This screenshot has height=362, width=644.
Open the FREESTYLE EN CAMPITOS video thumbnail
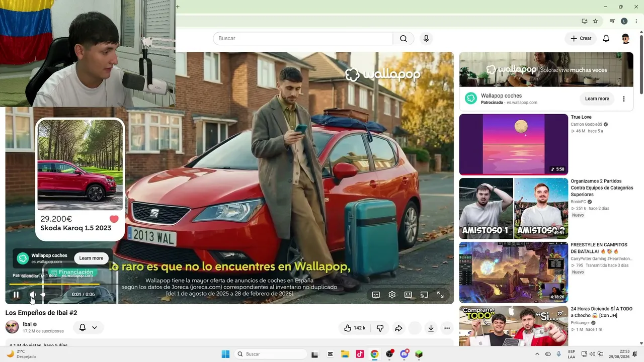[x=514, y=272]
